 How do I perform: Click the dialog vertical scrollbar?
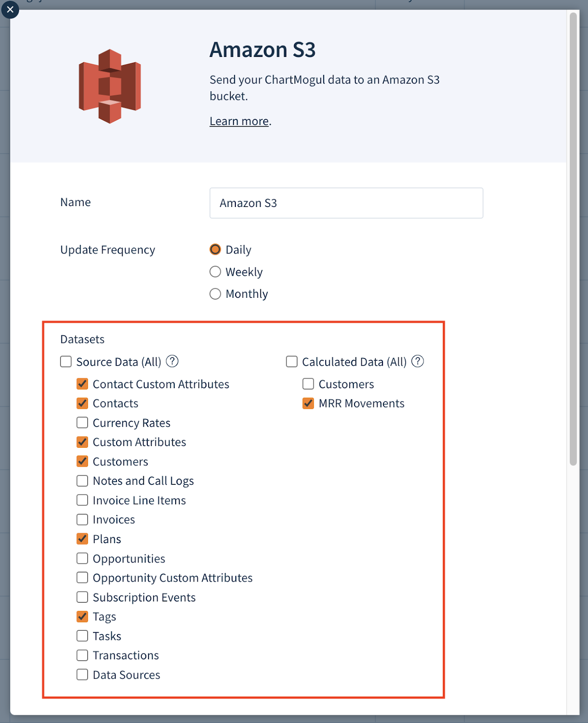point(573,239)
